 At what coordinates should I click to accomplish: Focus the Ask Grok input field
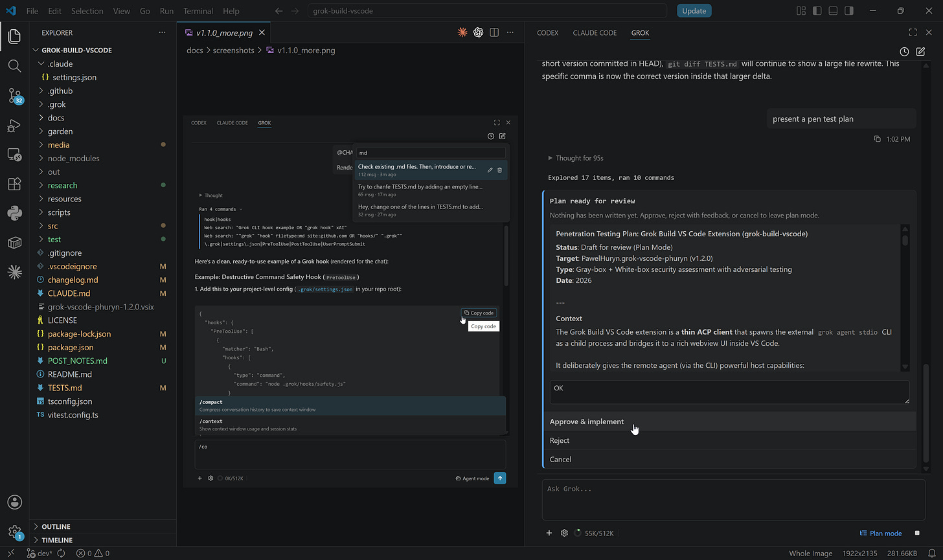734,500
